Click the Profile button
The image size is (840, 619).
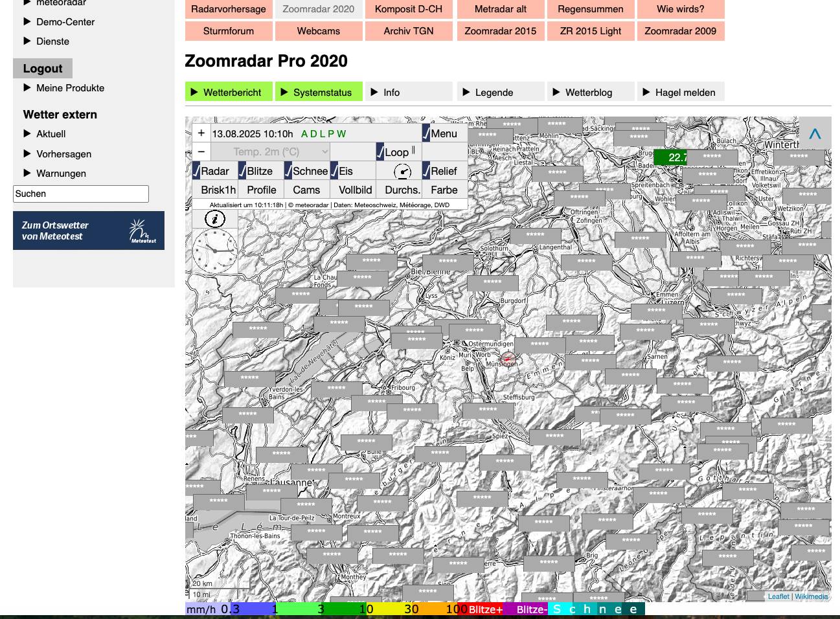point(262,190)
